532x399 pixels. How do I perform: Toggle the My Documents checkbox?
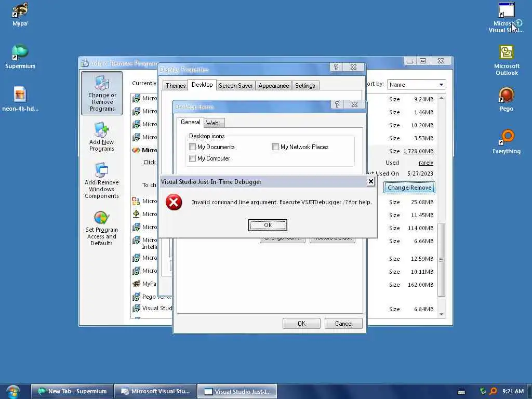(192, 147)
